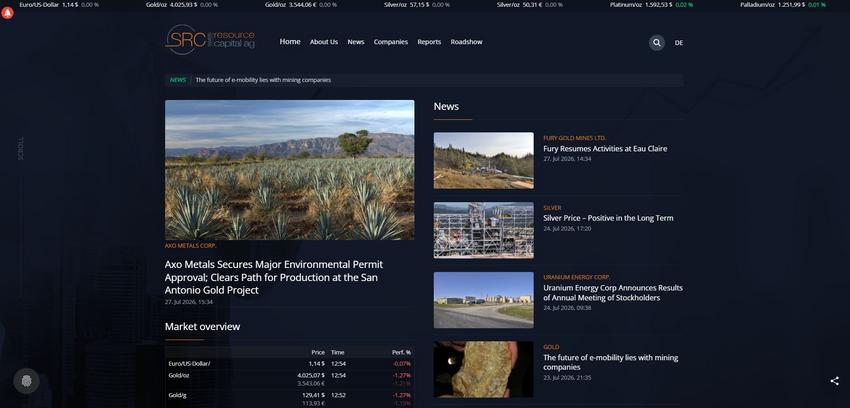850x408 pixels.
Task: Click the Time column header
Action: (337, 352)
